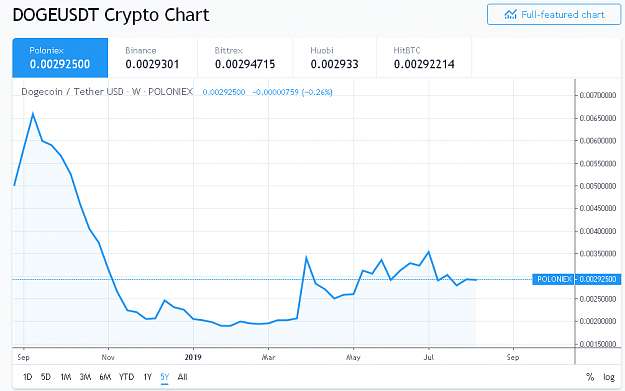Click the chart icon in Full-featured chart
The height and width of the screenshot is (391, 625).
(510, 15)
